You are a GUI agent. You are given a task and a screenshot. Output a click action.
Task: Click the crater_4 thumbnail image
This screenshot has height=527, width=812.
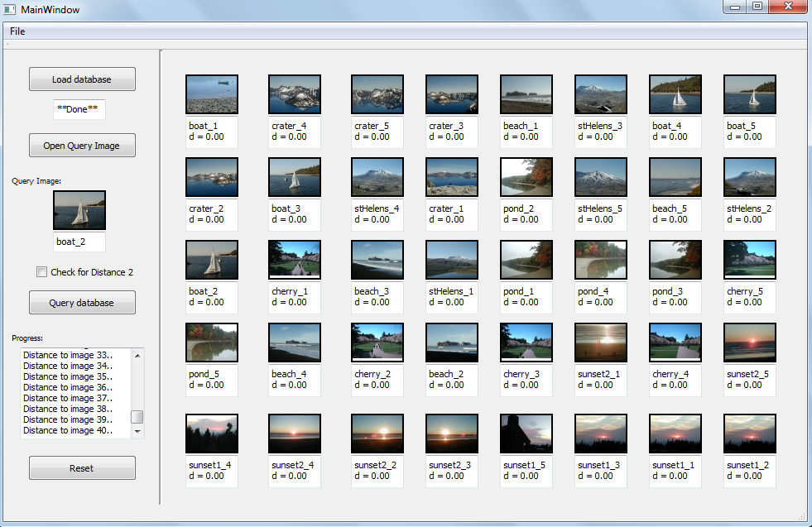pyautogui.click(x=295, y=94)
